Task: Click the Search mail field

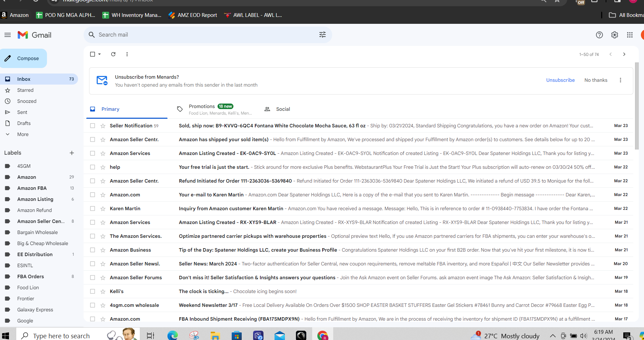Action: pyautogui.click(x=207, y=35)
